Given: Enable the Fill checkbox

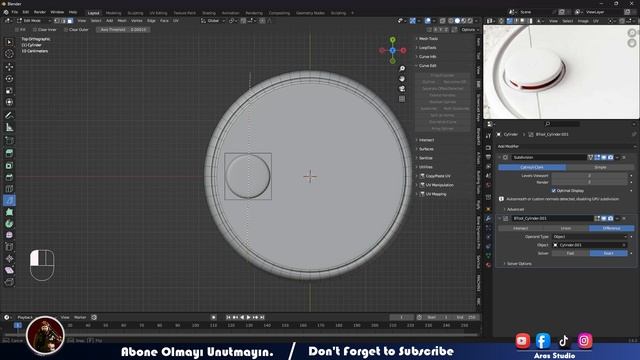Looking at the screenshot, I should [17, 30].
